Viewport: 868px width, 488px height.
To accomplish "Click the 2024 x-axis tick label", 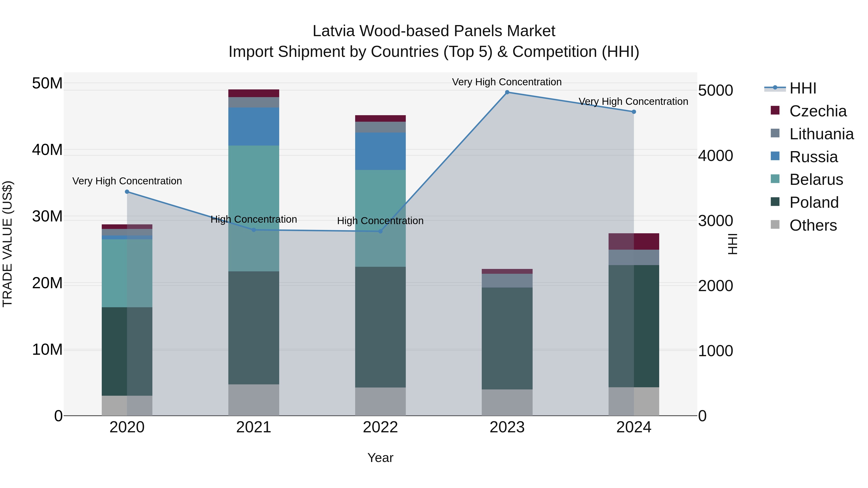I will pyautogui.click(x=634, y=427).
